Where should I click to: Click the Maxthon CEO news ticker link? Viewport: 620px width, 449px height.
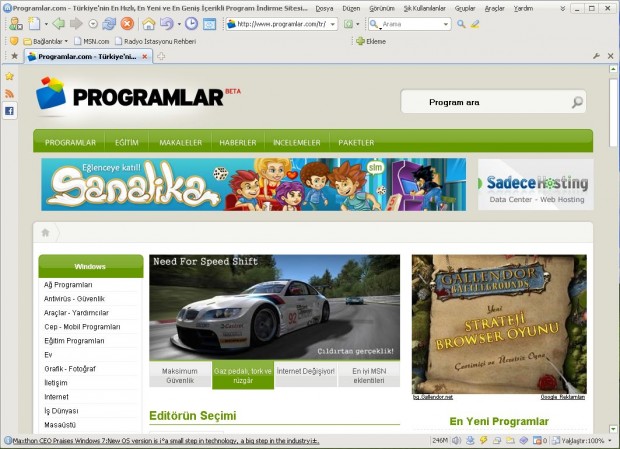point(166,441)
